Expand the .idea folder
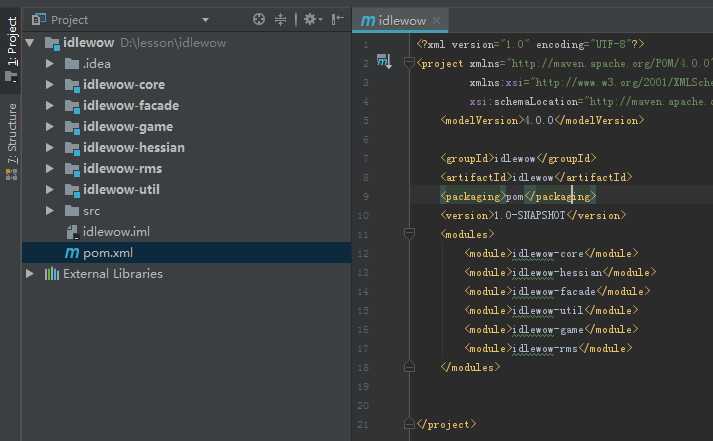The image size is (713, 441). (x=50, y=64)
